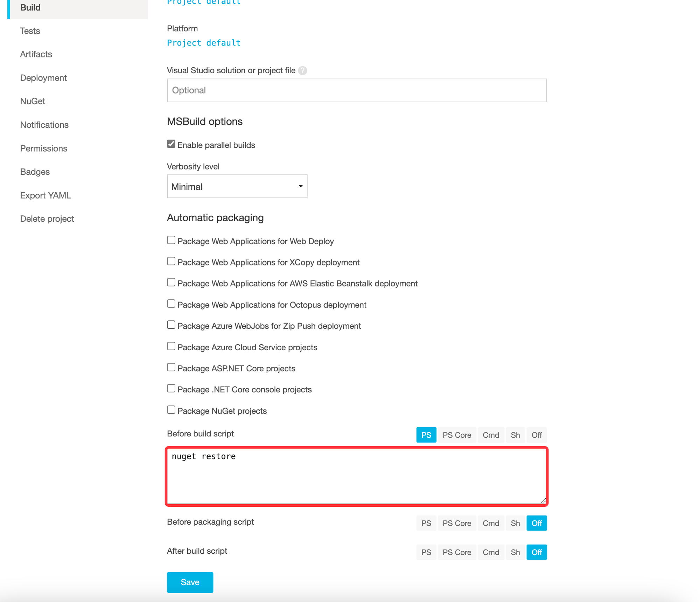Turn Off the Before build script
This screenshot has height=602, width=700.
click(x=536, y=435)
